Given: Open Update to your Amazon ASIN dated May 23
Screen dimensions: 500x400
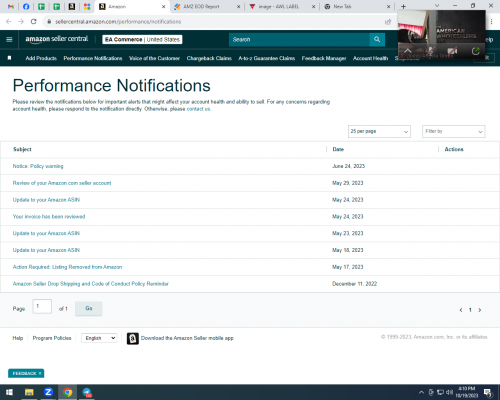Looking at the screenshot, I should point(46,233).
